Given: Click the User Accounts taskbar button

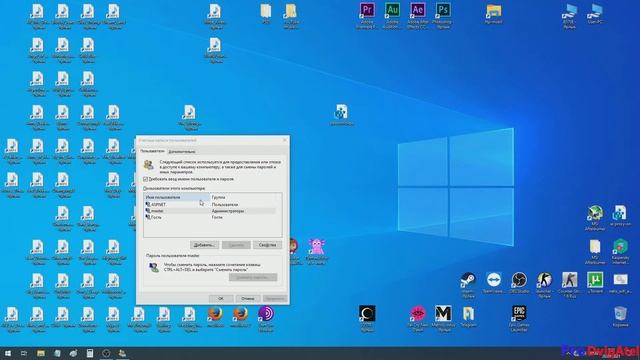Looking at the screenshot, I should [122, 353].
